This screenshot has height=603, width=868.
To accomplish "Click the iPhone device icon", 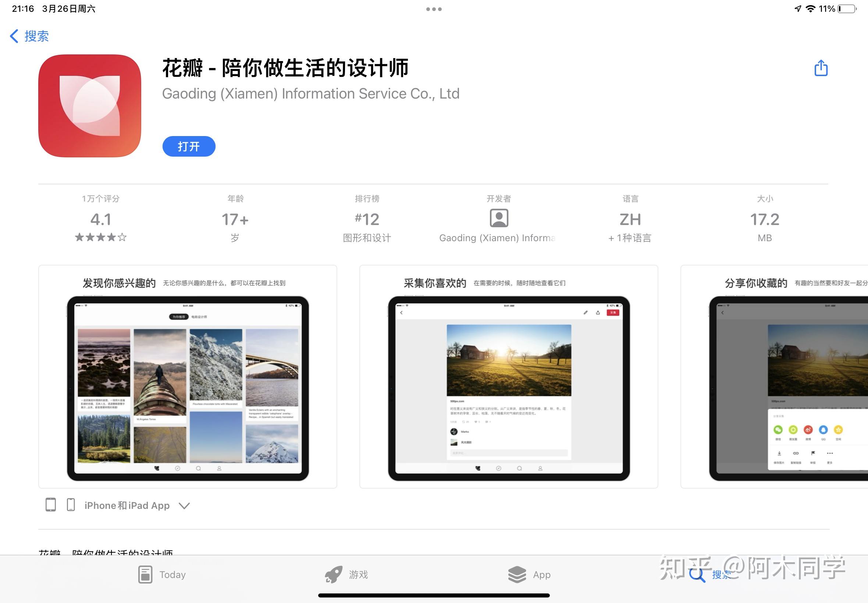I will point(71,505).
